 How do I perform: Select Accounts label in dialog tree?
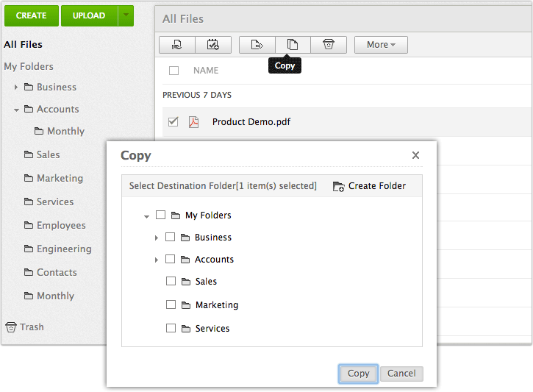(214, 260)
